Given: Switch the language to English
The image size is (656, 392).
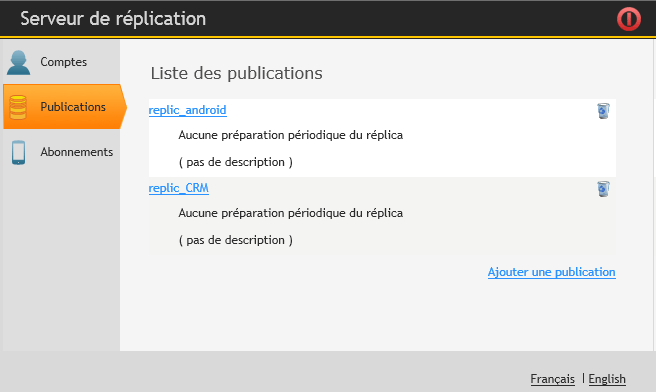Looking at the screenshot, I should click(607, 379).
